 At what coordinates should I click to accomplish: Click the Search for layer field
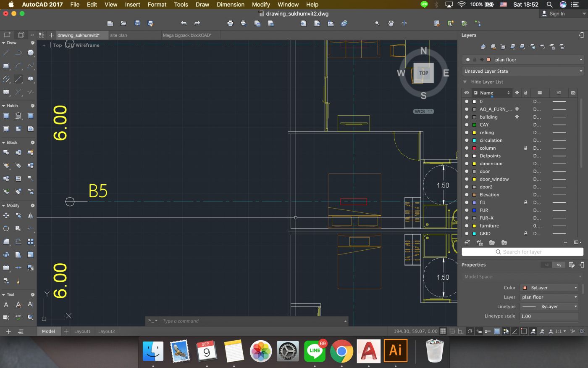click(522, 252)
